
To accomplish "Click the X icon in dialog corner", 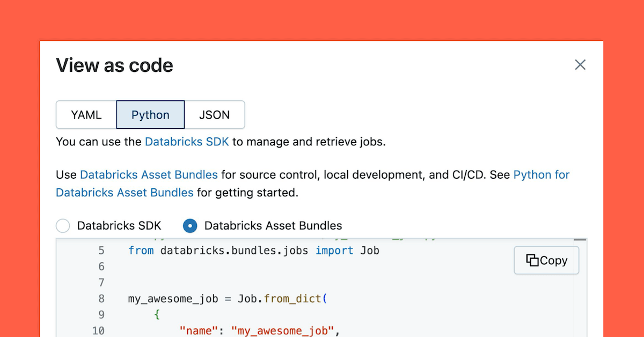I will 580,64.
